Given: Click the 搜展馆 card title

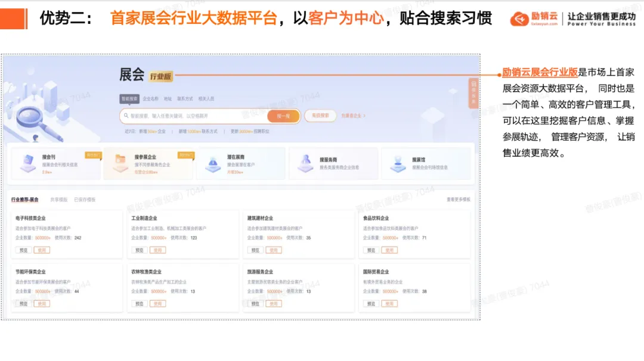Looking at the screenshot, I should coord(419,160).
